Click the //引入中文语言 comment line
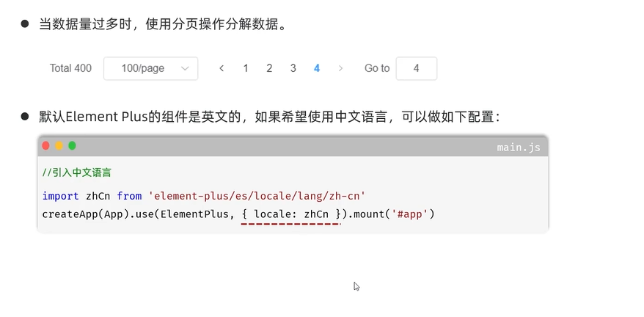This screenshot has width=644, height=317. [x=77, y=172]
